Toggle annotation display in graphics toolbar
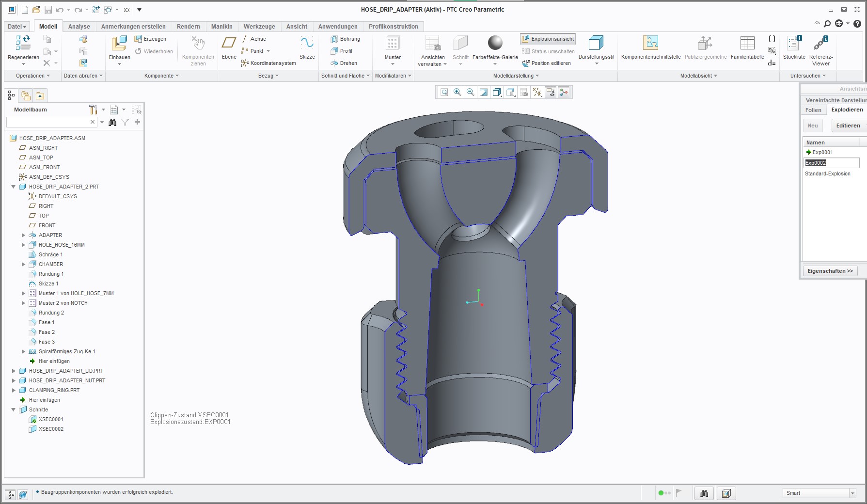 (551, 92)
